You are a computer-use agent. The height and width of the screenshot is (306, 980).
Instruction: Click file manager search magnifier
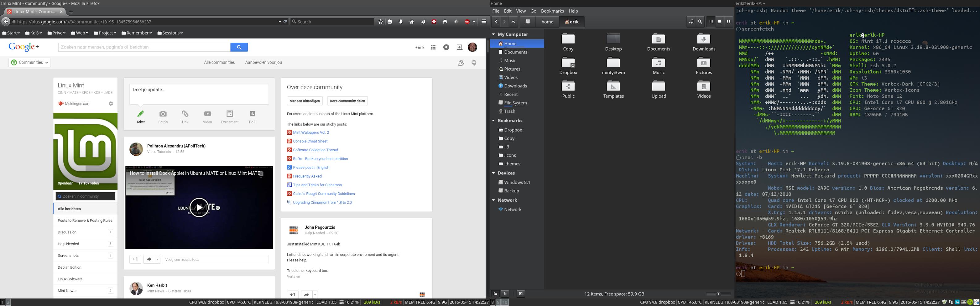(700, 22)
